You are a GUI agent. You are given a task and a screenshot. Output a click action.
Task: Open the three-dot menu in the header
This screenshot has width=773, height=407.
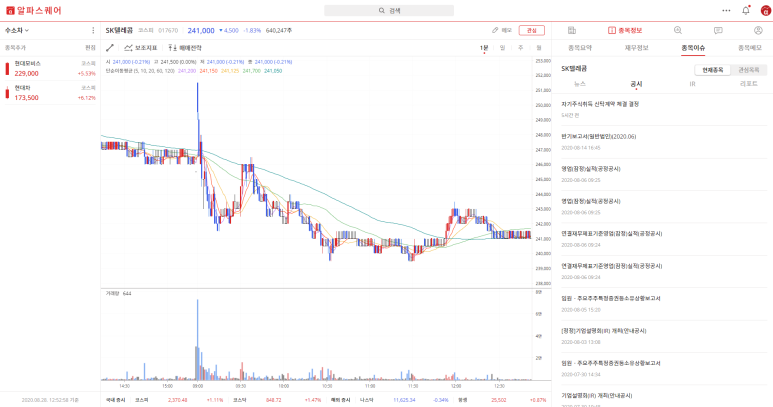726,10
